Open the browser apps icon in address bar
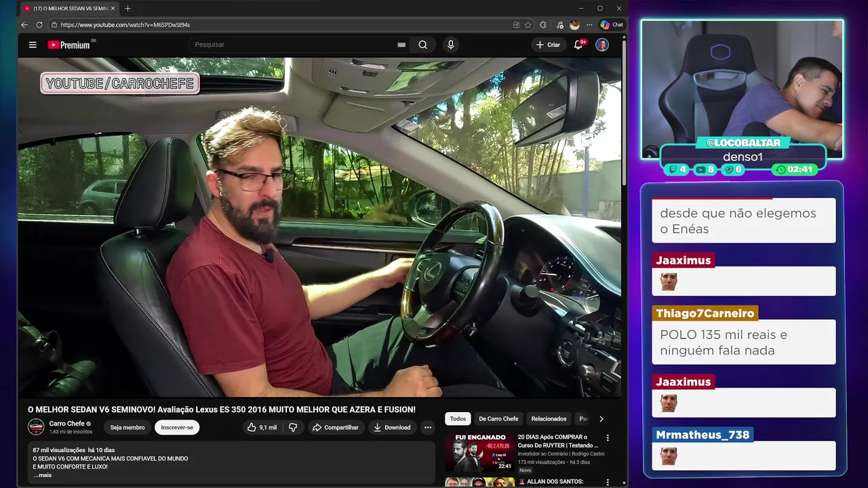The width and height of the screenshot is (868, 488). [x=516, y=25]
